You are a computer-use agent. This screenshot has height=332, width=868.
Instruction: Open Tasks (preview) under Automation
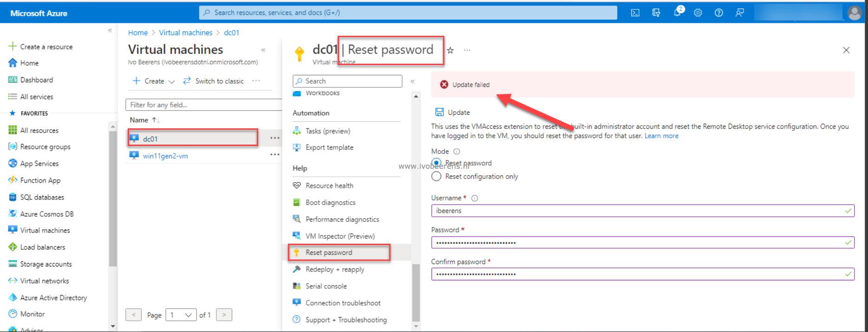point(328,131)
